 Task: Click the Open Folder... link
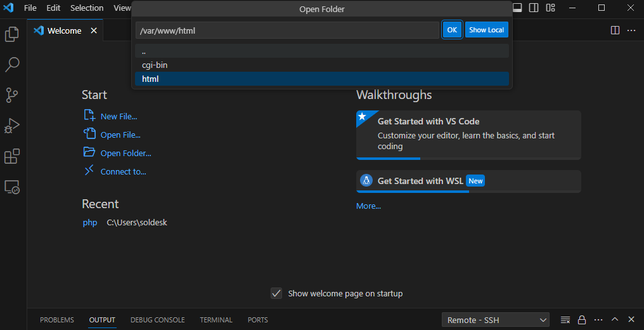pos(126,154)
